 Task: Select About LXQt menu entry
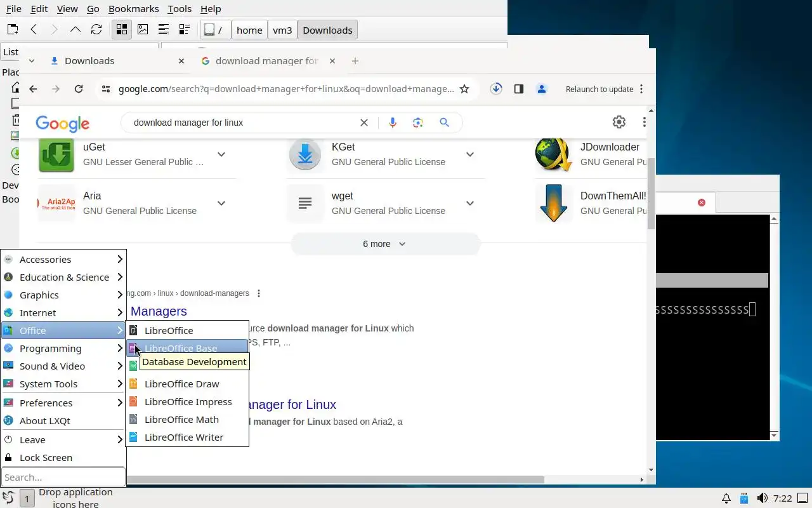point(63,420)
